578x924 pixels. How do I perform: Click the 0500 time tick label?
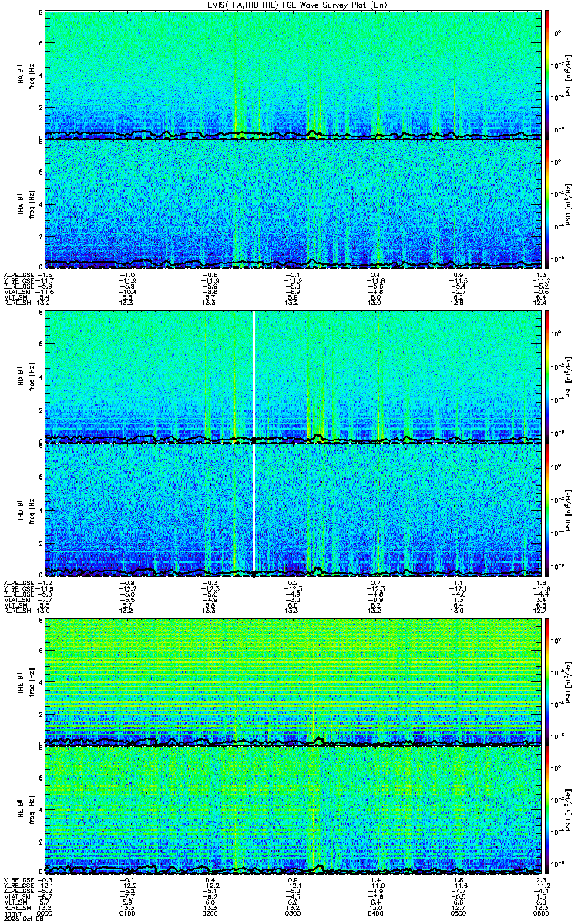[x=459, y=913]
